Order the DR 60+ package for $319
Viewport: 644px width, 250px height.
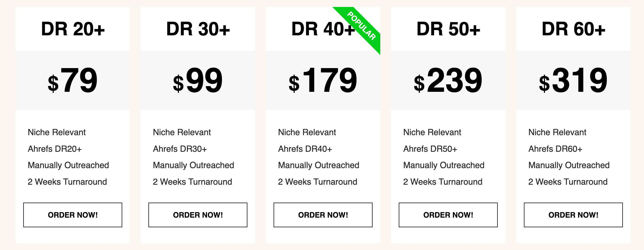[573, 215]
